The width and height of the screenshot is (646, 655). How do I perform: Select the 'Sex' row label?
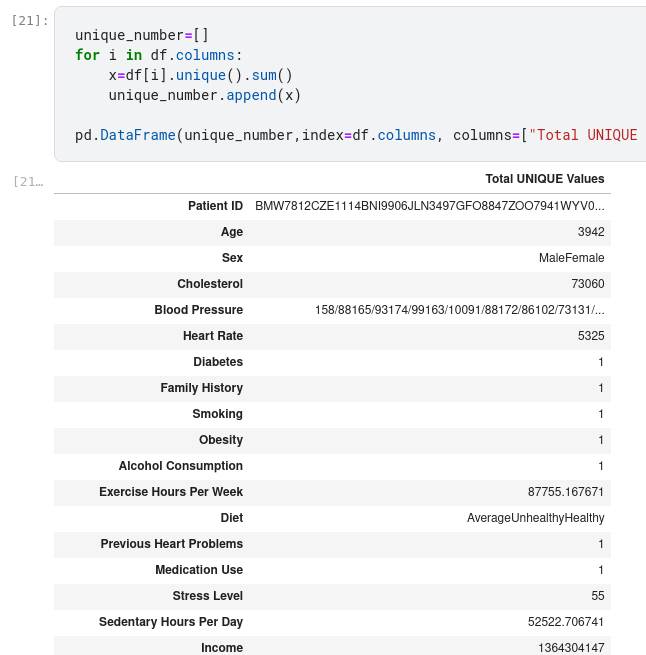(x=232, y=258)
